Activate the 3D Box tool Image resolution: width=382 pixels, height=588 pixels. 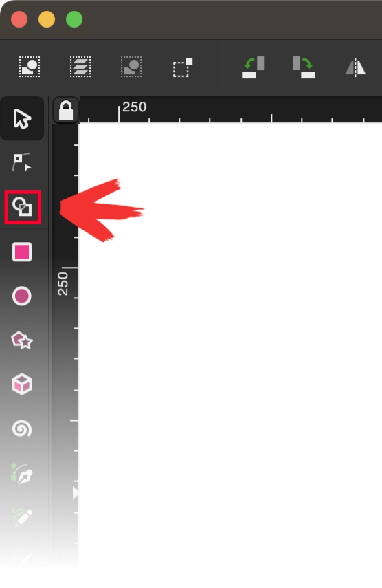22,384
